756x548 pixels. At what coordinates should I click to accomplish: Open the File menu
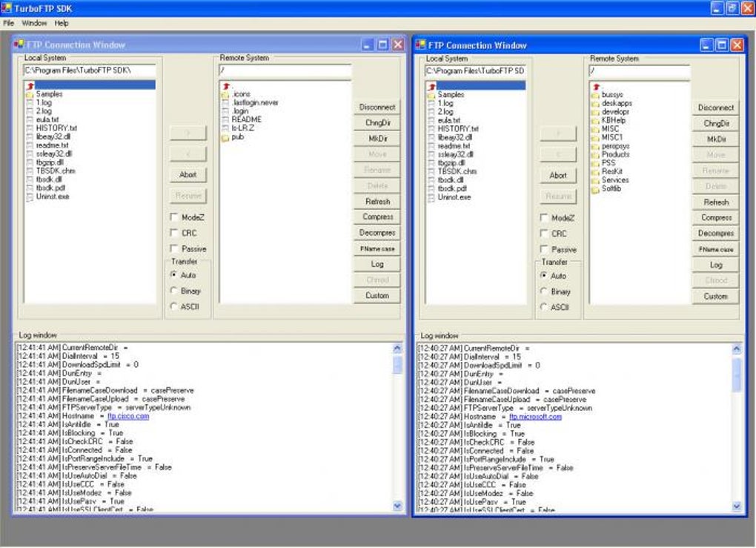pos(9,23)
